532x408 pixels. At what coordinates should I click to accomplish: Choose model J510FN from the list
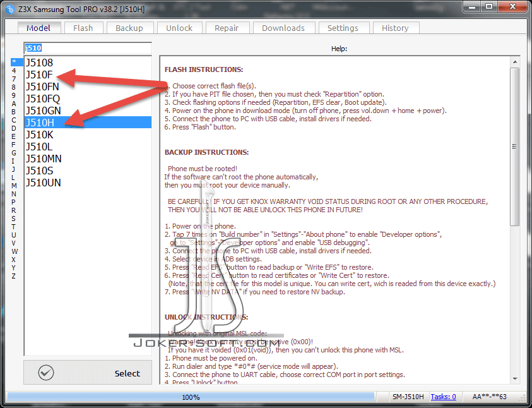pos(88,87)
